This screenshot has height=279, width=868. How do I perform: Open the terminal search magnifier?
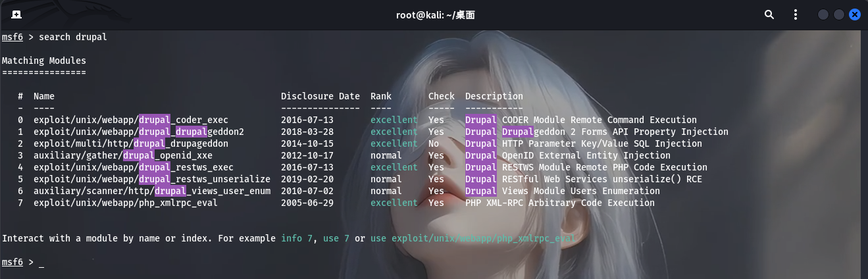click(x=769, y=14)
